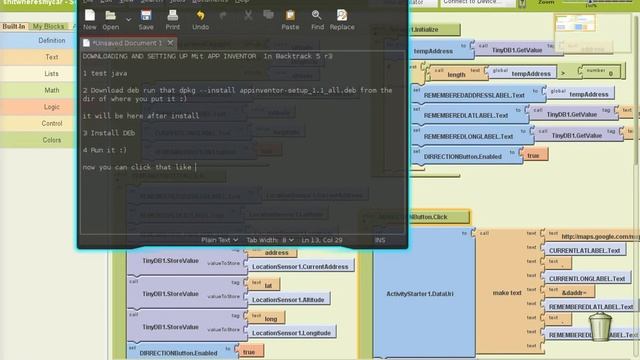Select the DIRRECTIONButton.Enabled block on right
The image size is (640, 360).
point(463,156)
